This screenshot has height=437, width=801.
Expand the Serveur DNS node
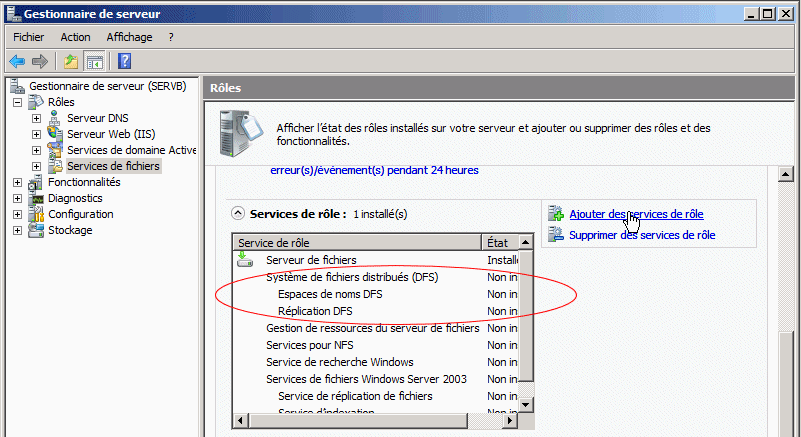tap(36, 119)
